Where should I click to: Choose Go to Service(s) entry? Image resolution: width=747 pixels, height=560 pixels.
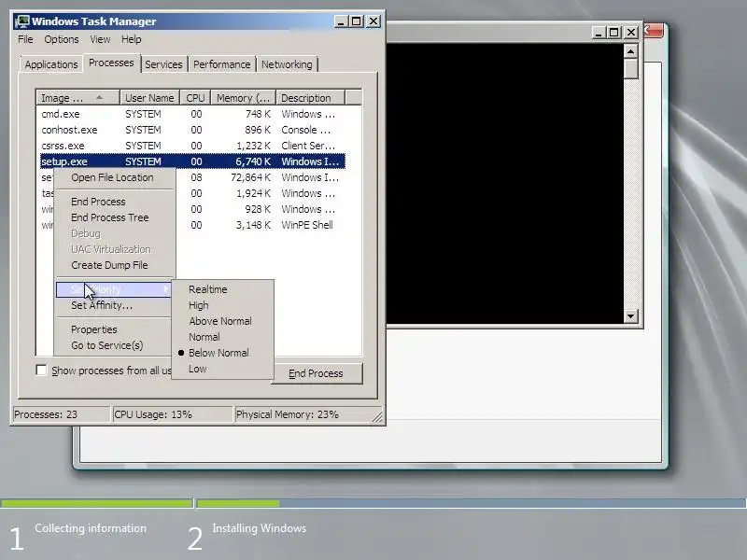pos(107,345)
